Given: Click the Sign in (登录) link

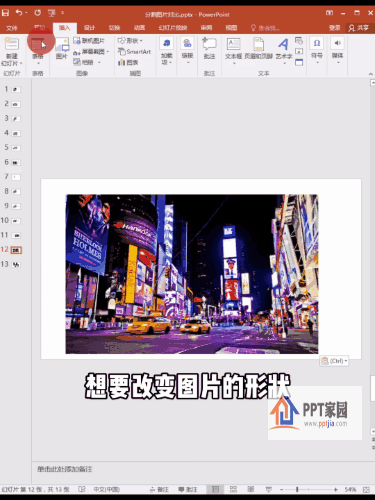Looking at the screenshot, I should click(x=334, y=28).
